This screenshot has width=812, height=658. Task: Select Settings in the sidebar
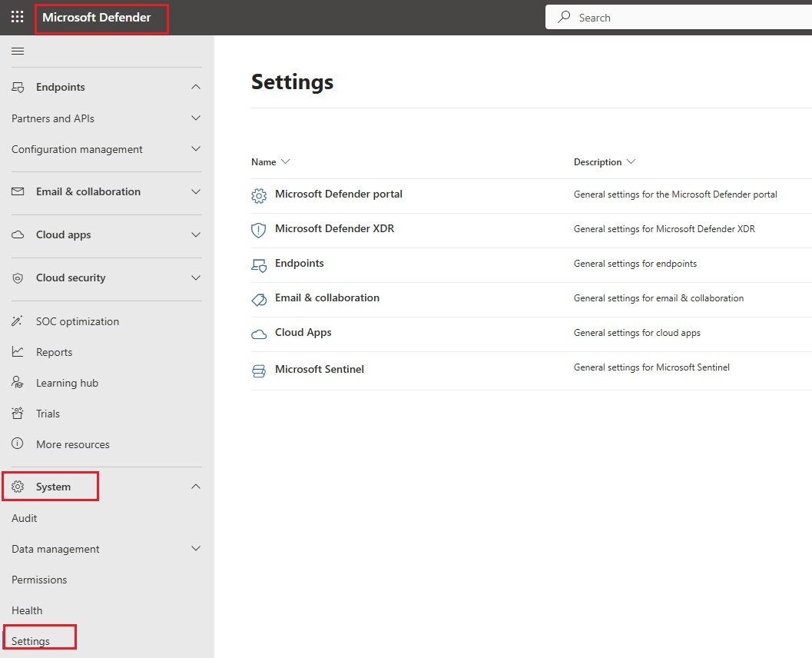click(x=31, y=641)
